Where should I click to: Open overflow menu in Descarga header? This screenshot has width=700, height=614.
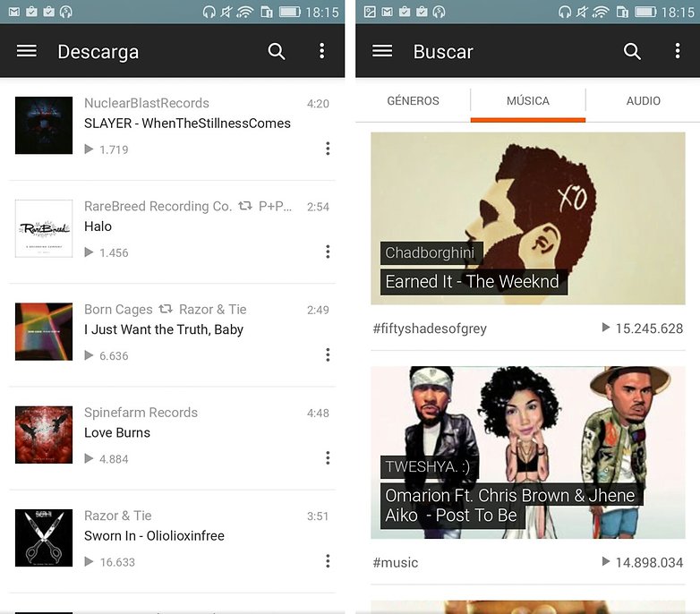click(x=322, y=51)
